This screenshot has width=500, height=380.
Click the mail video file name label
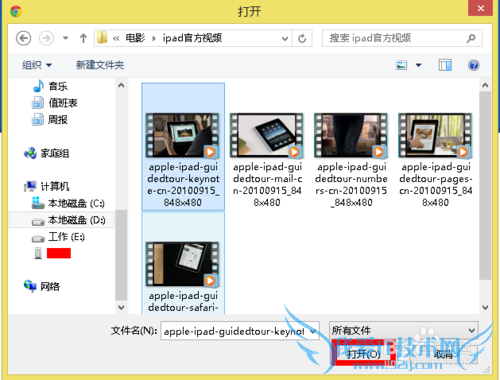pyautogui.click(x=267, y=184)
